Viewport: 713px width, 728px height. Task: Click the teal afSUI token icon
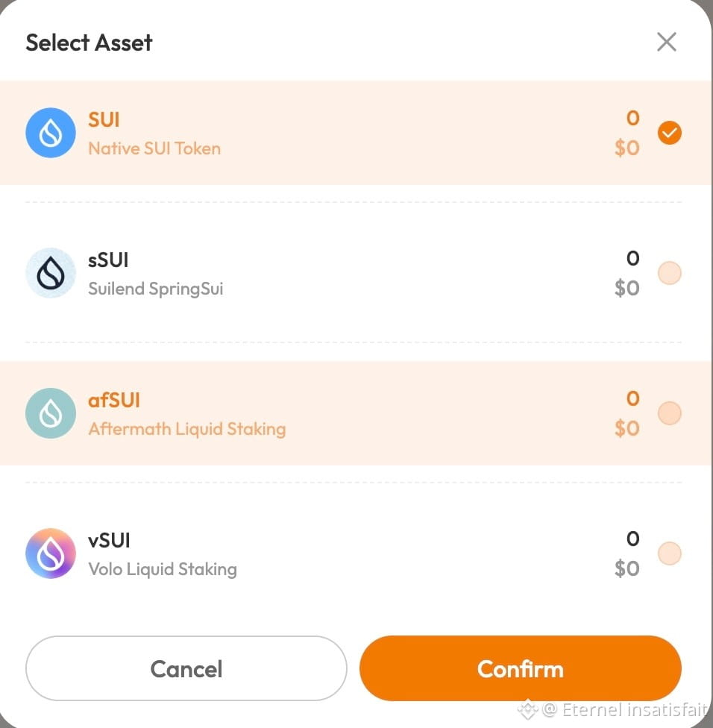51,413
